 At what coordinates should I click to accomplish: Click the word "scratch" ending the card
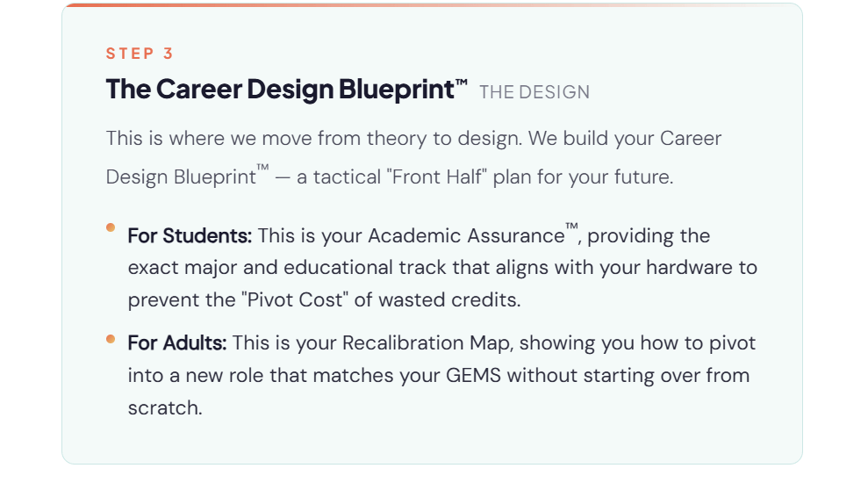(x=162, y=407)
